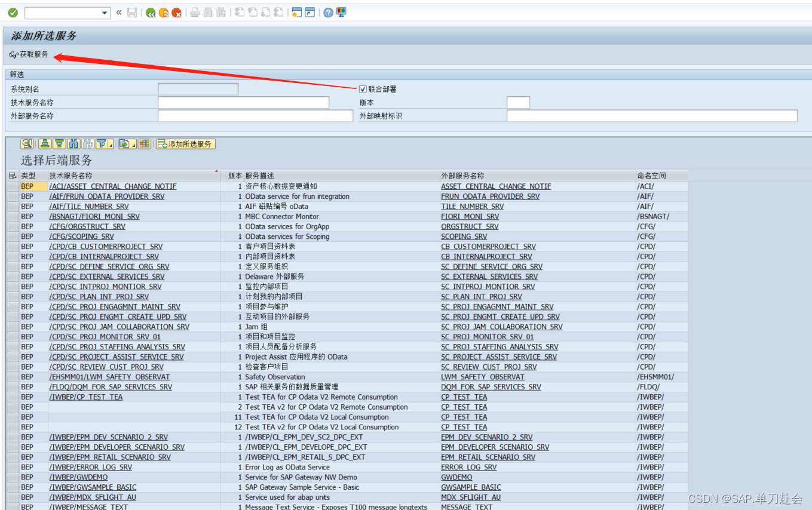Click description 'Safety Observation'
Image resolution: width=812 pixels, height=510 pixels.
click(x=275, y=377)
